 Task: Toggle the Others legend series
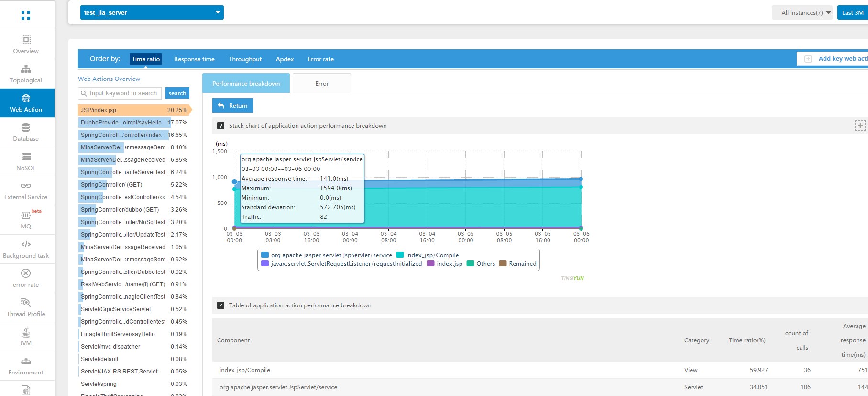point(485,264)
